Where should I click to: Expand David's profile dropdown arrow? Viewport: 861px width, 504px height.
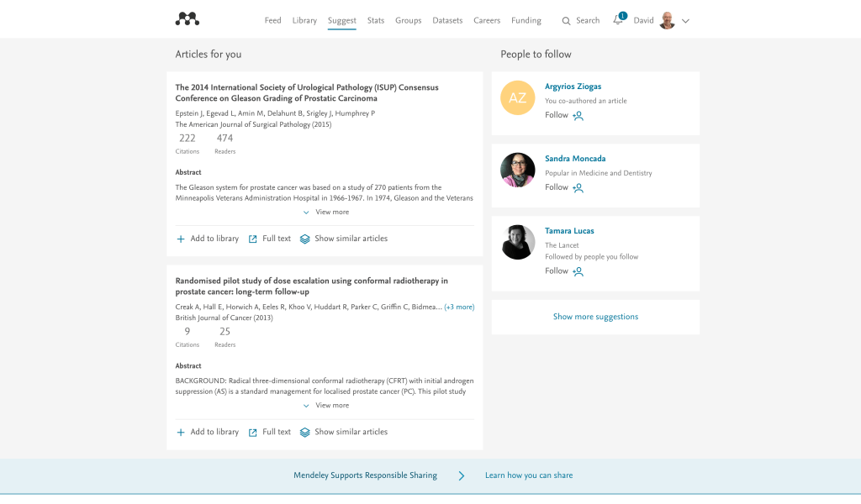(x=685, y=21)
